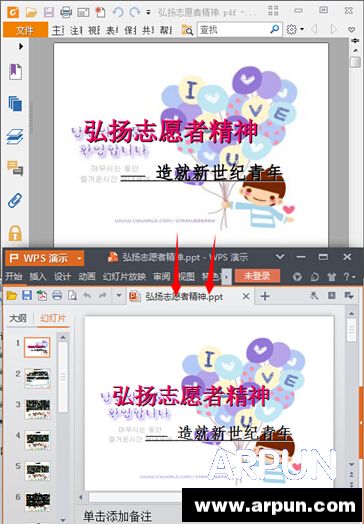Select the 视图 ribbon tab in PDF reader
Image resolution: width=364 pixels, height=524 pixels.
point(94,30)
